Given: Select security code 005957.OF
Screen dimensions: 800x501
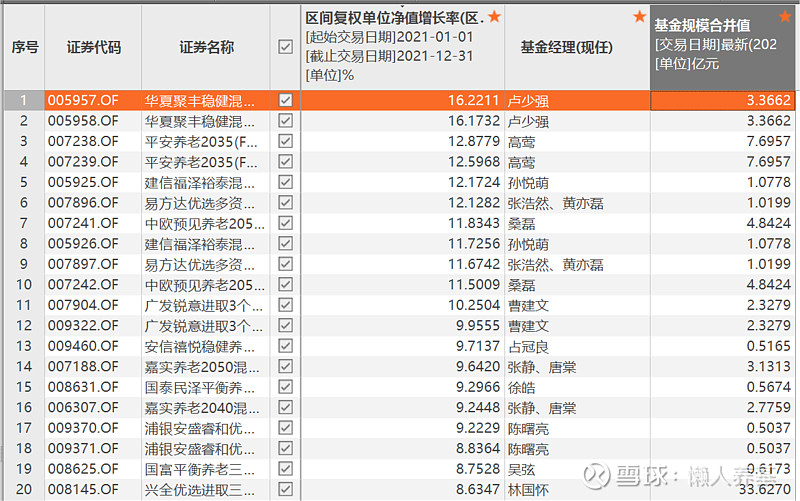Looking at the screenshot, I should pos(83,100).
